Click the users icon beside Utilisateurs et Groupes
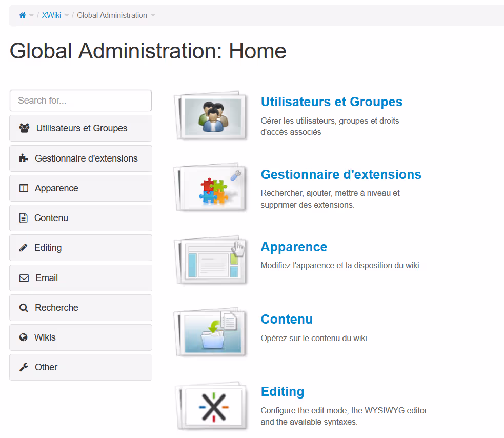The width and height of the screenshot is (504, 438). (x=24, y=128)
